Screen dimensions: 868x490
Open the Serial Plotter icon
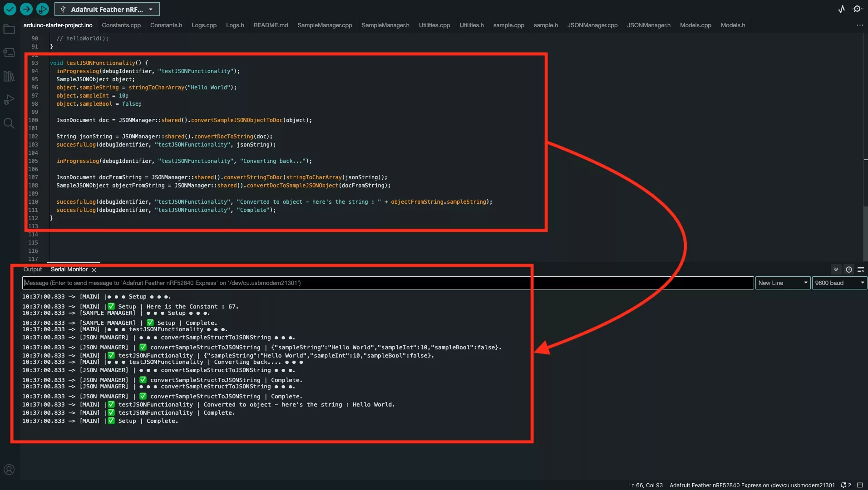[x=841, y=9]
